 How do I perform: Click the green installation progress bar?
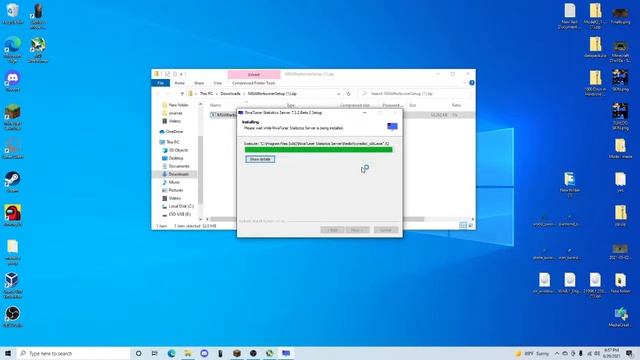pos(318,150)
